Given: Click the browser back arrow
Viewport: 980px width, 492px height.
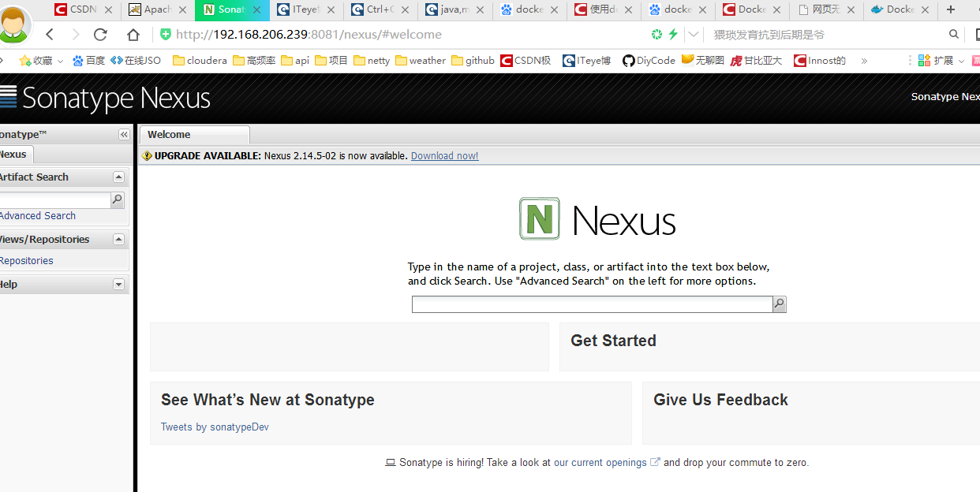Looking at the screenshot, I should click(x=50, y=35).
